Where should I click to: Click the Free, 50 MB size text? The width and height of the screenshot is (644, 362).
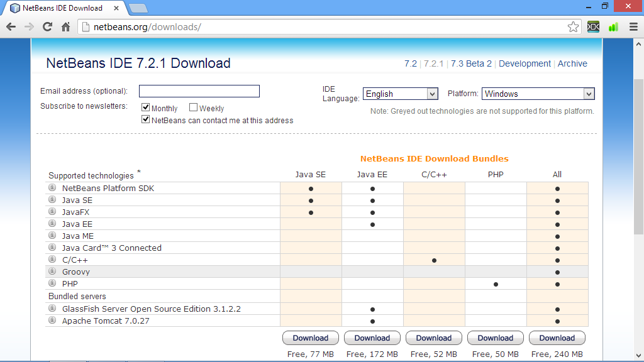click(496, 354)
